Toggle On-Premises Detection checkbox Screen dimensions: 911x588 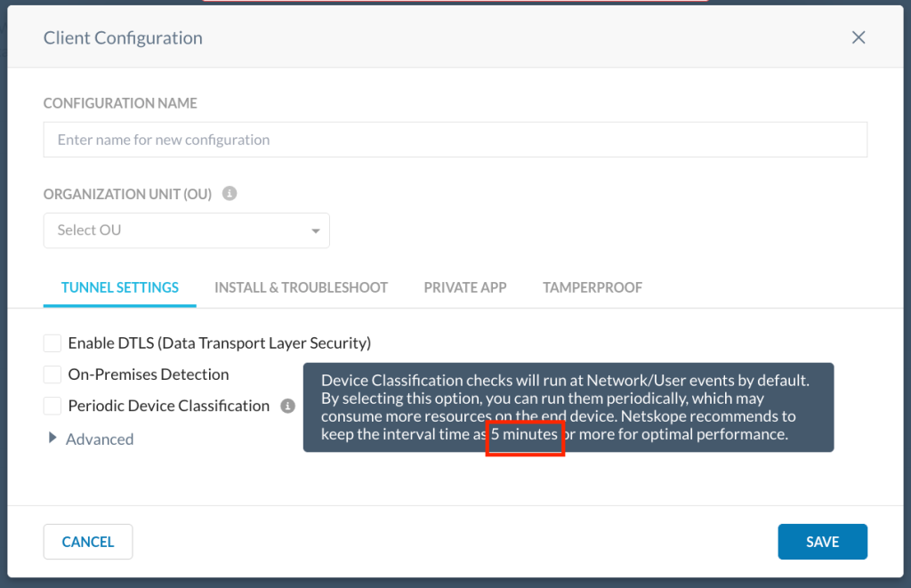52,375
